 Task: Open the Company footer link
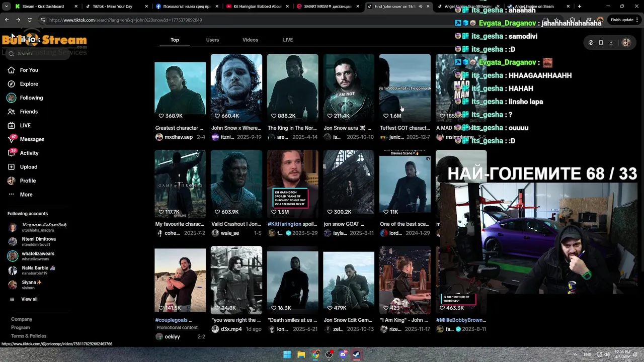point(22,319)
